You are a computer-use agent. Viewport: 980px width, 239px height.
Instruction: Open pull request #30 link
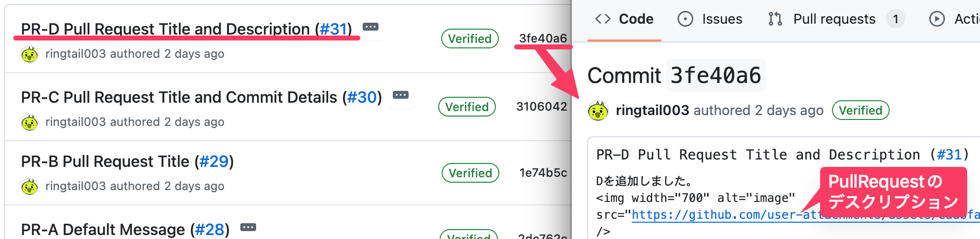362,97
